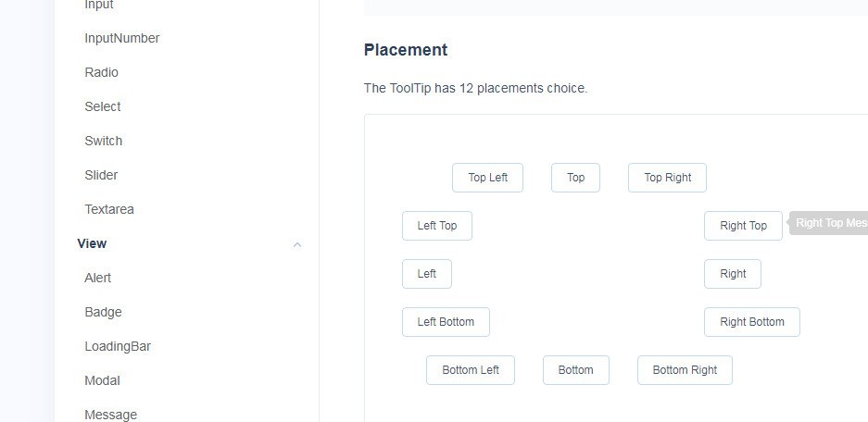868x422 pixels.
Task: Click the Bottom Left button
Action: coord(470,370)
